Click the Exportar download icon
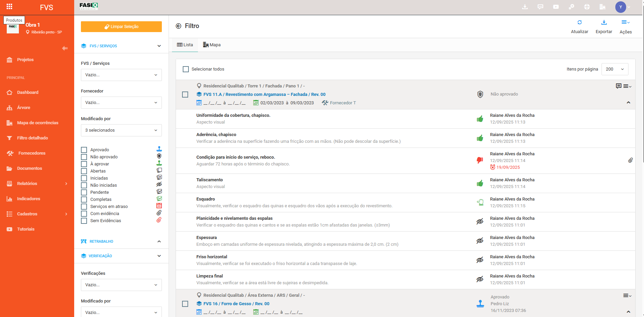The width and height of the screenshot is (644, 317). coord(604,22)
